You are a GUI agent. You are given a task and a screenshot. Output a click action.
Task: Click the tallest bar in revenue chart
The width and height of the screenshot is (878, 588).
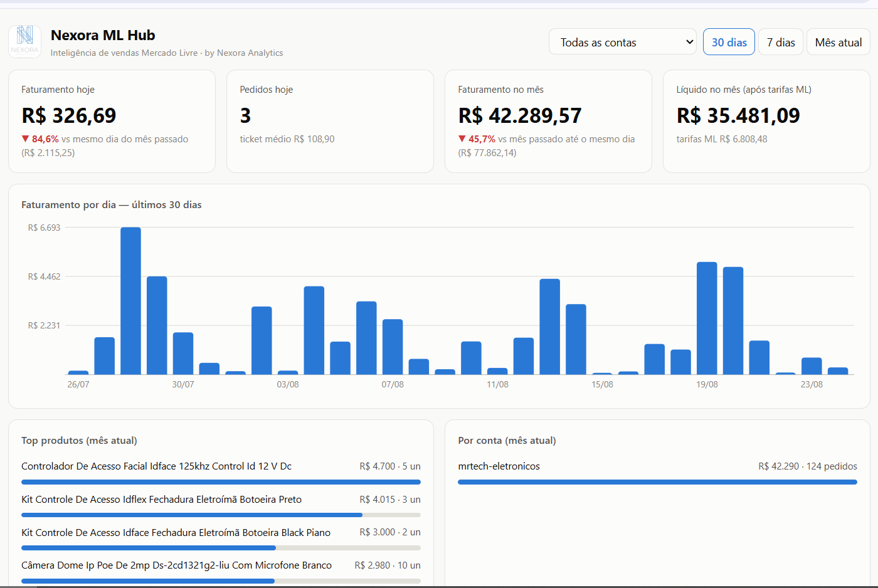130,301
